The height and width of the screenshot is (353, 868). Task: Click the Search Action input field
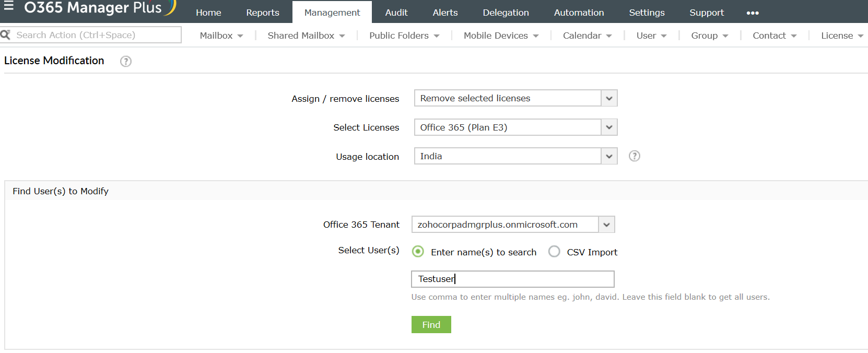coord(97,35)
